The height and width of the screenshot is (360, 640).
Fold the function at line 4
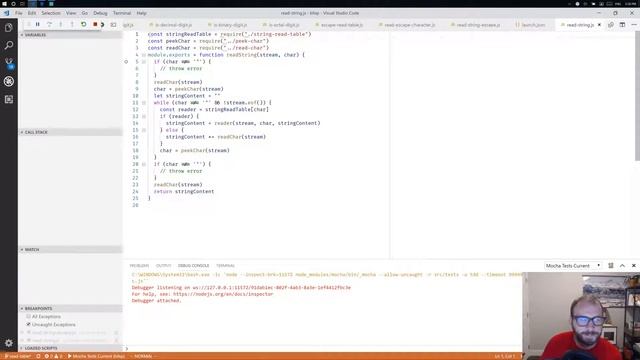(x=144, y=55)
